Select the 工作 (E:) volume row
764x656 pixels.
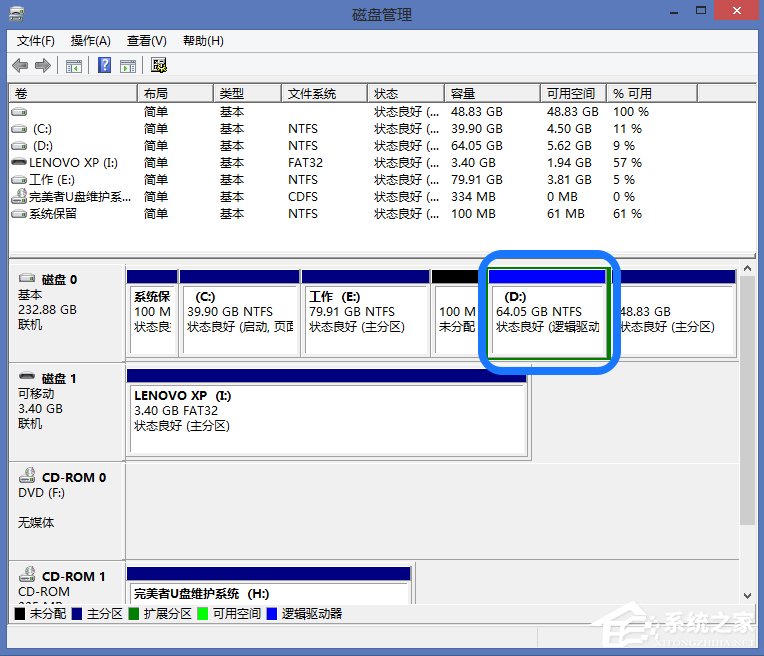382,180
